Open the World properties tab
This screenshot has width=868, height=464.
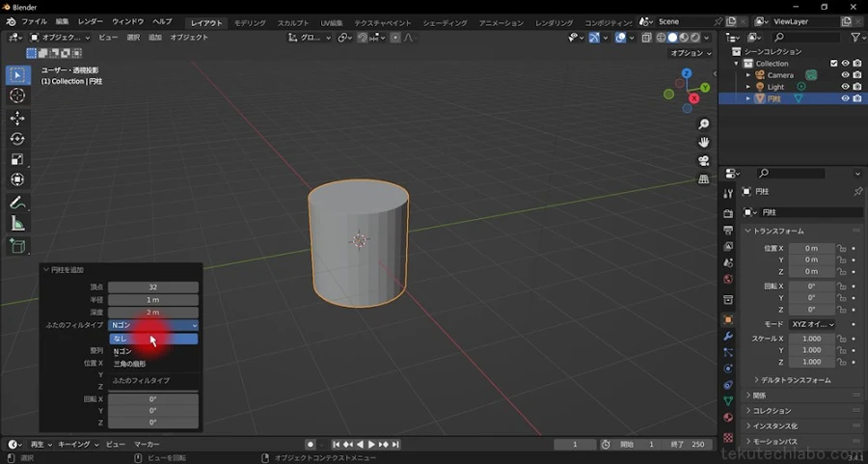click(728, 279)
